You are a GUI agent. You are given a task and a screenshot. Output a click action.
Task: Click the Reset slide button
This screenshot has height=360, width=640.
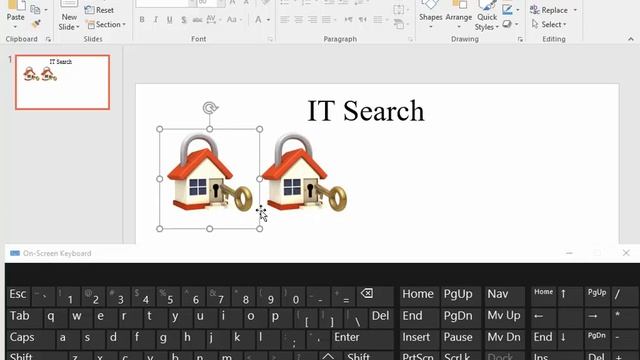point(99,10)
